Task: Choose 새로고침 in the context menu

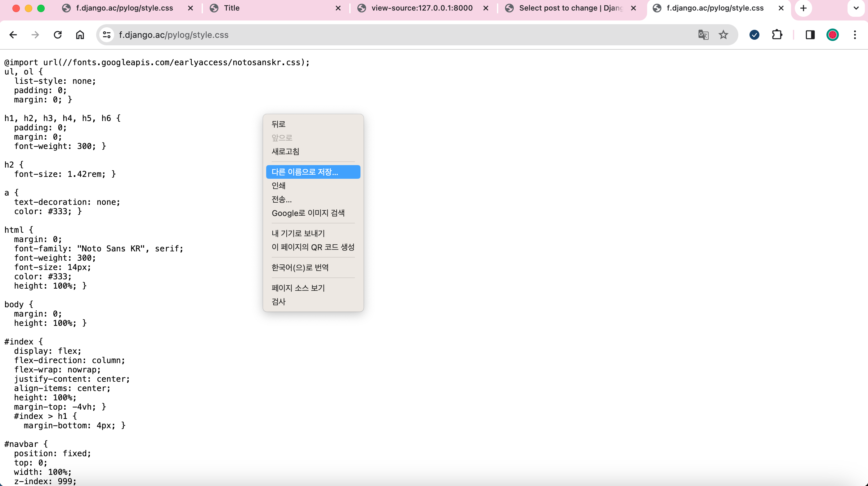Action: coord(313,151)
